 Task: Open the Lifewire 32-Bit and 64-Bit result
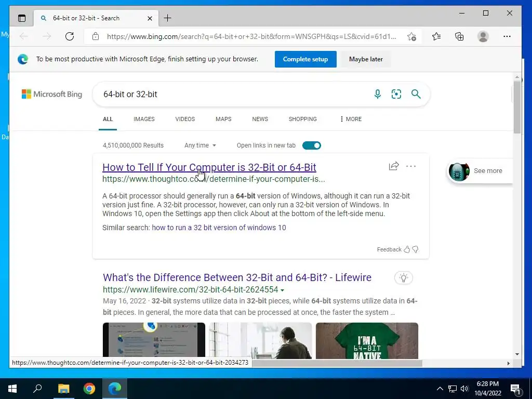[237, 277]
